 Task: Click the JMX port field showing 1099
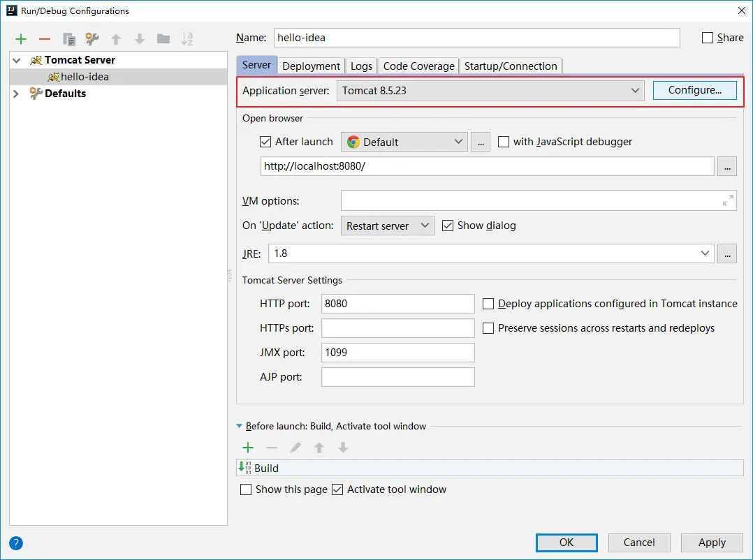(x=397, y=353)
